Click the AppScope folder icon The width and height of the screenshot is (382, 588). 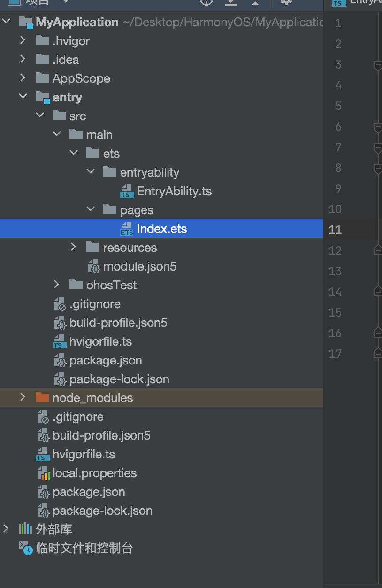[42, 78]
